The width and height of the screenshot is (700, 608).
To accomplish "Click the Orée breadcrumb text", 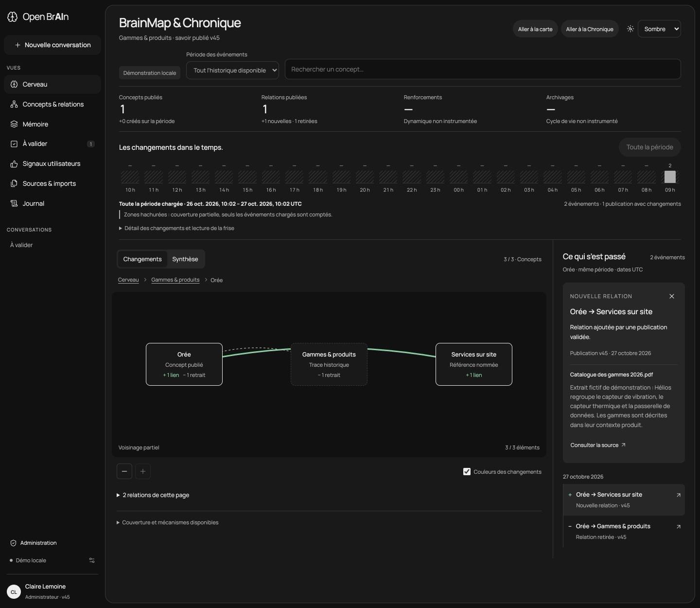I will [x=217, y=280].
